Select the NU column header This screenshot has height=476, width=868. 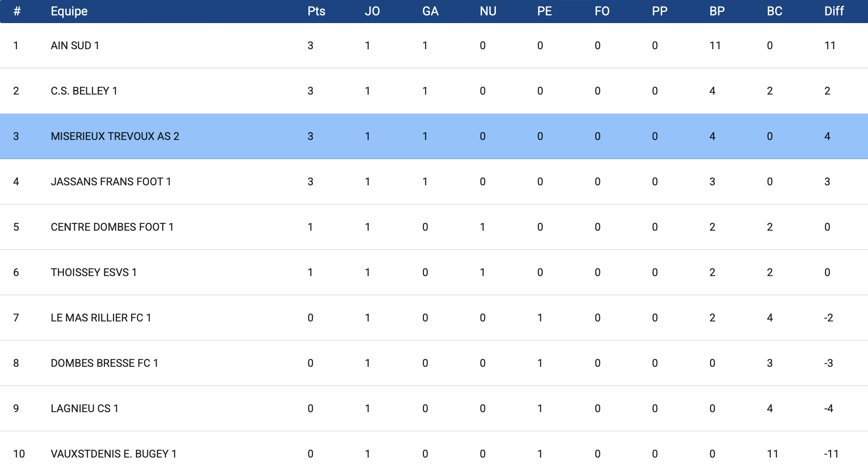click(488, 11)
